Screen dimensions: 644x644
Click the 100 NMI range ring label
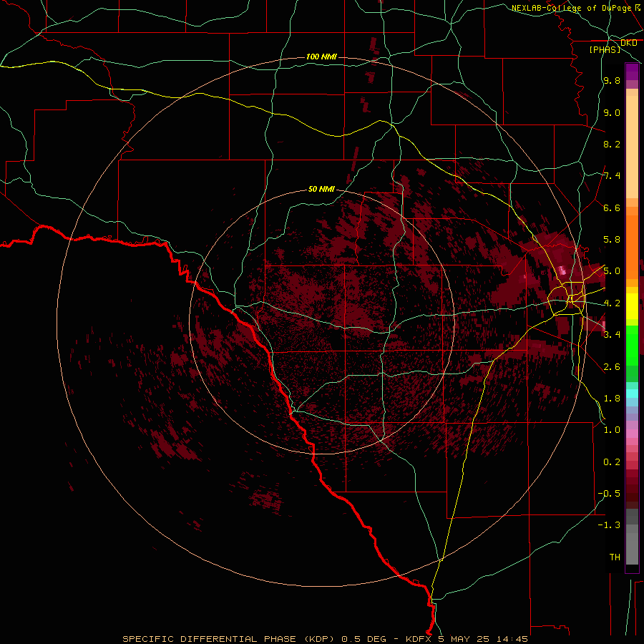point(321,57)
